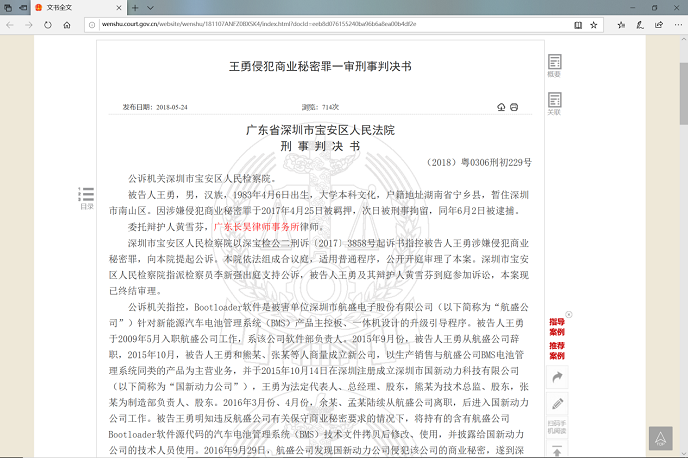Click the set these tabs aside icon
The width and height of the screenshot is (688, 458).
click(23, 7)
